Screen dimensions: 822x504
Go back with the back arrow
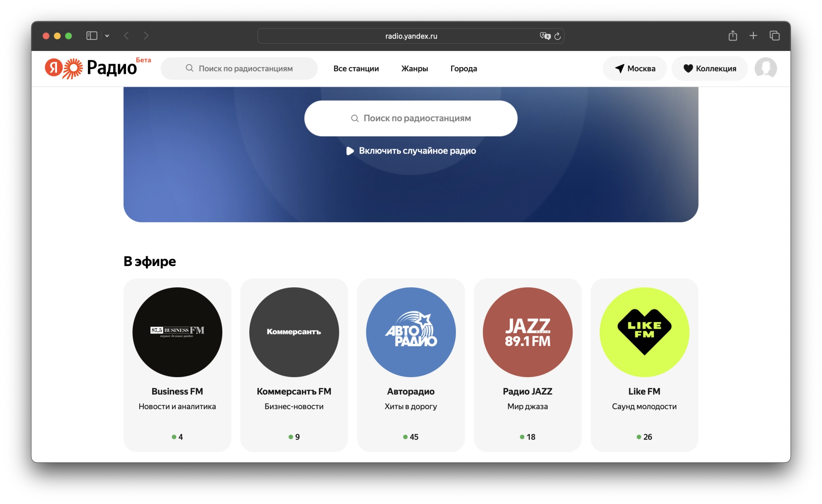click(x=126, y=36)
